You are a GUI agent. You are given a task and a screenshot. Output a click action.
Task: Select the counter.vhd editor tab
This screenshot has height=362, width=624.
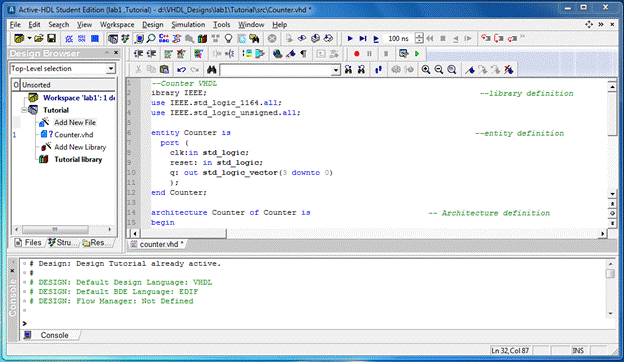[x=158, y=244]
